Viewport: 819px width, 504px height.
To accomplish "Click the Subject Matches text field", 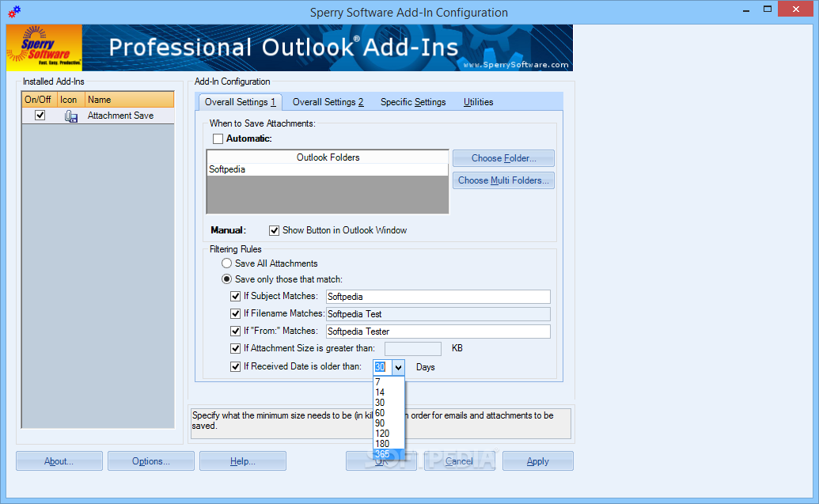I will click(438, 297).
